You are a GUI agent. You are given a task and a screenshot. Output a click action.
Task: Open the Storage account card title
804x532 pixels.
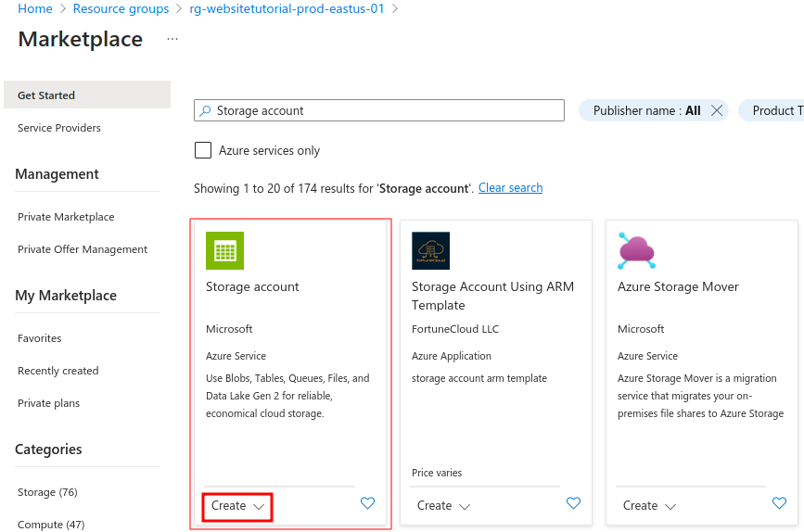pyautogui.click(x=251, y=286)
